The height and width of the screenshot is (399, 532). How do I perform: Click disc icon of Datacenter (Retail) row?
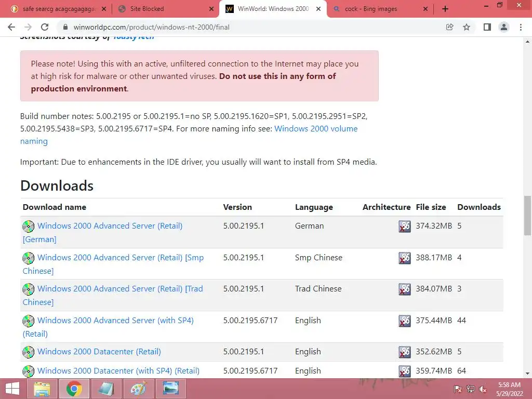tap(28, 352)
